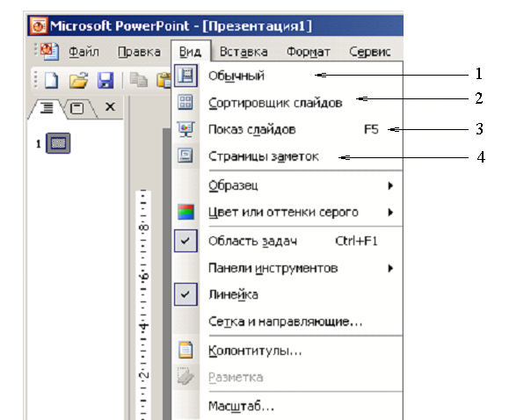
Task: Click the Страницы заметок icon
Action: (185, 156)
